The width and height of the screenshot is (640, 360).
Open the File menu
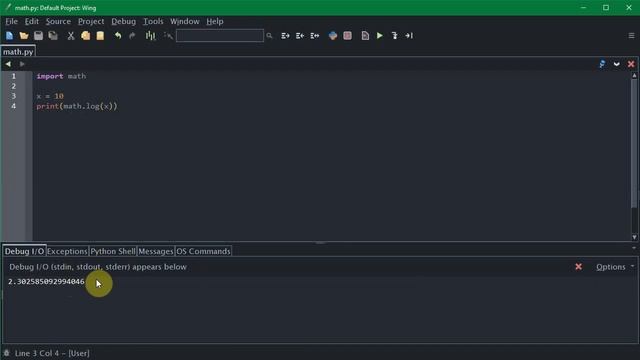(x=11, y=21)
